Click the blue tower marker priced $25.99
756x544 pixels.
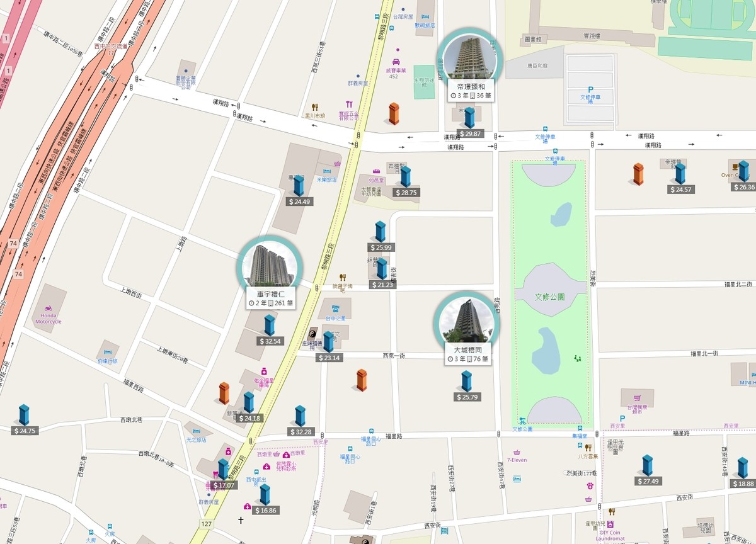(x=381, y=232)
